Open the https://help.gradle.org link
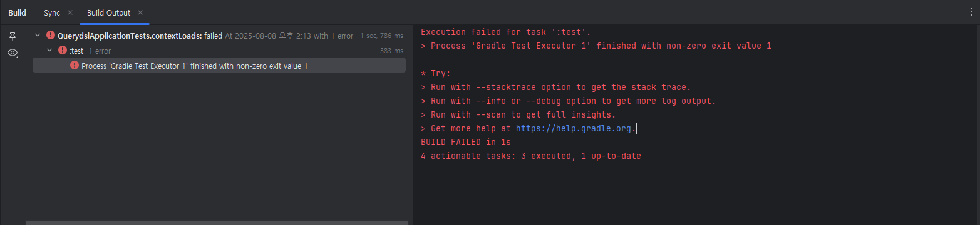Screen dimensions: 980x225 (574, 128)
